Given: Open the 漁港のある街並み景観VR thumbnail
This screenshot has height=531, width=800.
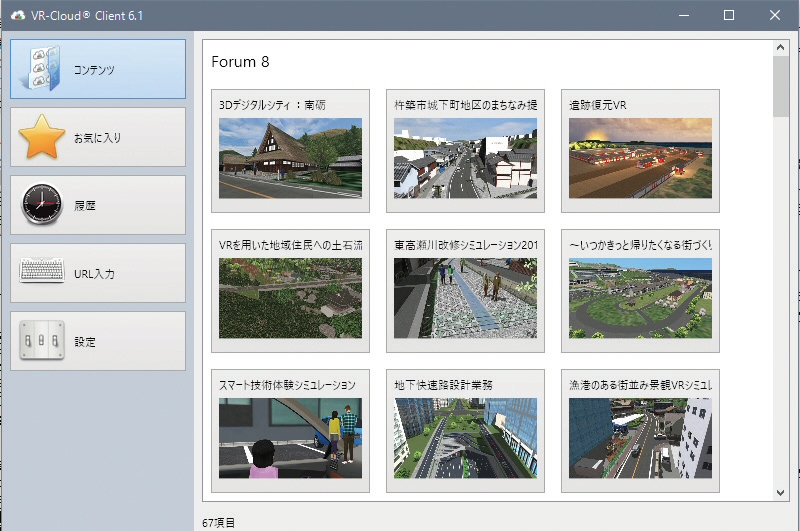Looking at the screenshot, I should point(640,438).
